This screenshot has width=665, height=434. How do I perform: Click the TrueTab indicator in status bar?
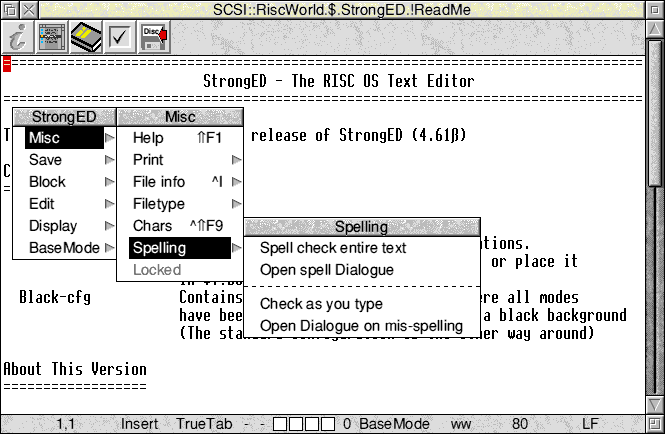204,424
